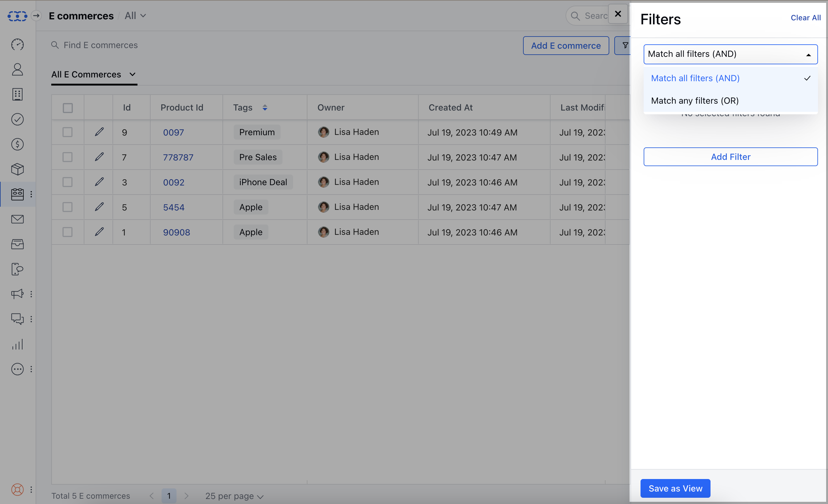828x504 pixels.
Task: Edit row with Product Id 5454
Action: click(99, 207)
